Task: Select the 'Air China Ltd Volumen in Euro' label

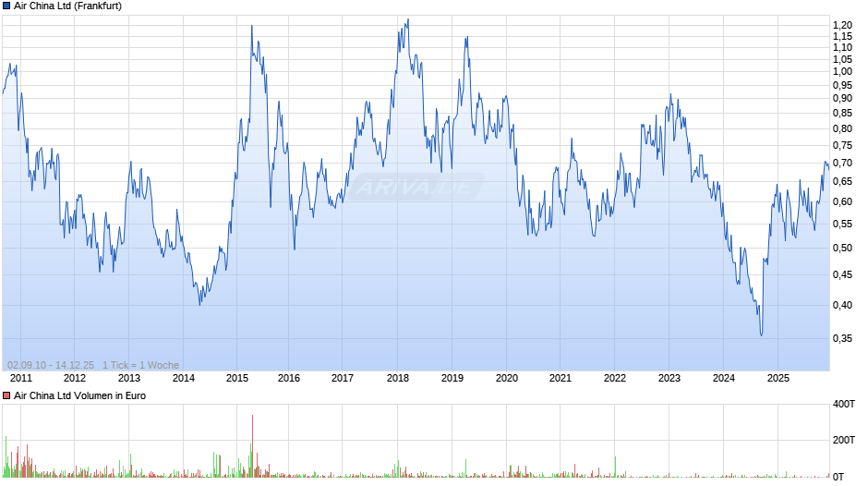Action: tap(79, 395)
